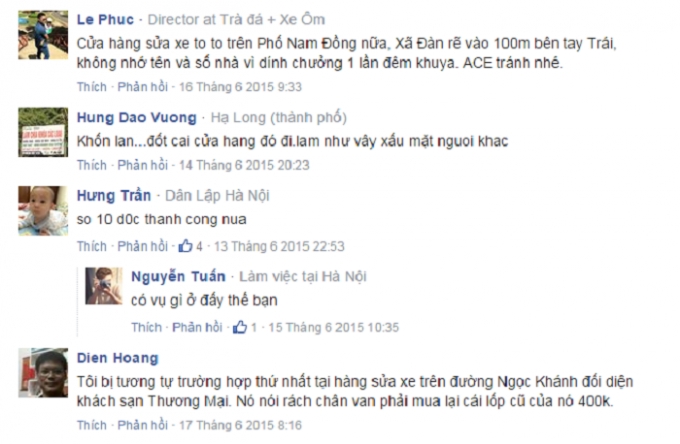Reply to Le Phuc's comment via Phản hồi

click(142, 87)
